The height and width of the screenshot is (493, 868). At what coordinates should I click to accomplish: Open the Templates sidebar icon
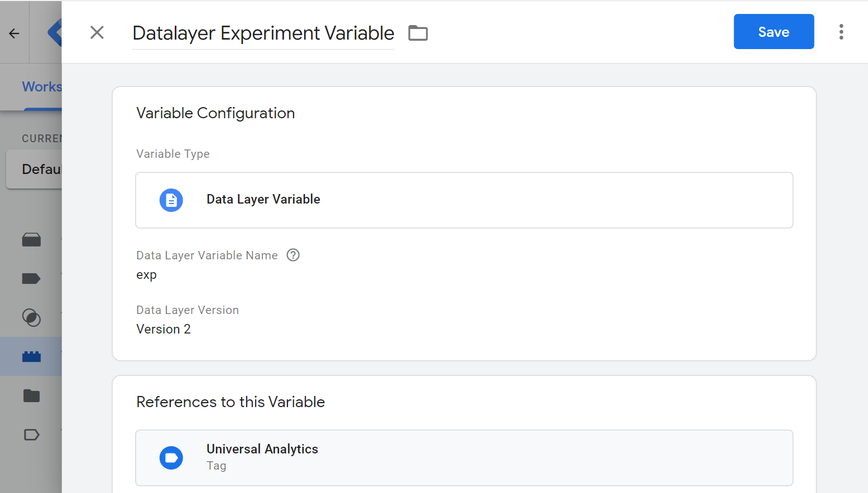click(31, 434)
